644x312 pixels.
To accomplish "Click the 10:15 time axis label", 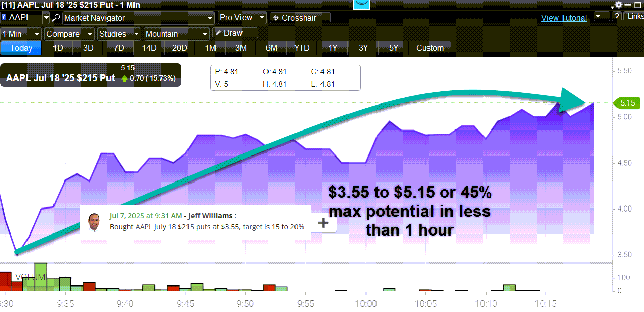I will click(546, 303).
